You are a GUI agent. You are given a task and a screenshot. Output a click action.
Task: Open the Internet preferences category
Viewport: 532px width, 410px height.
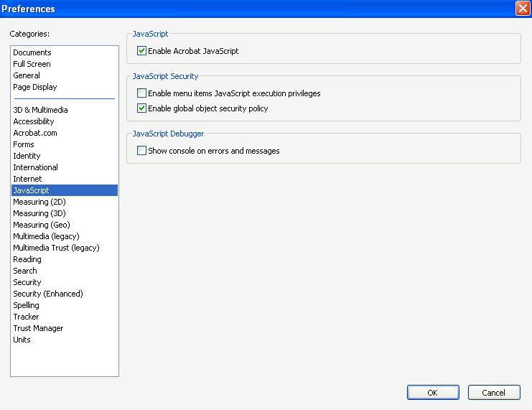[x=27, y=179]
